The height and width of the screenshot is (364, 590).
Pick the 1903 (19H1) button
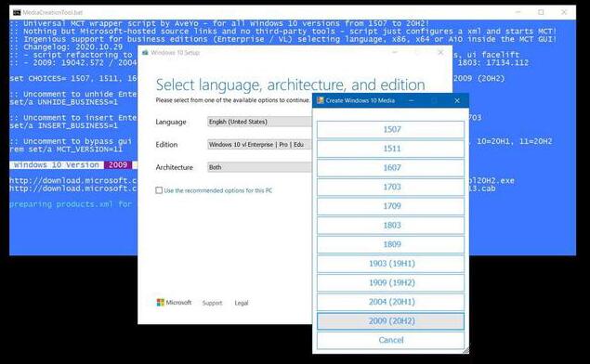pyautogui.click(x=390, y=264)
